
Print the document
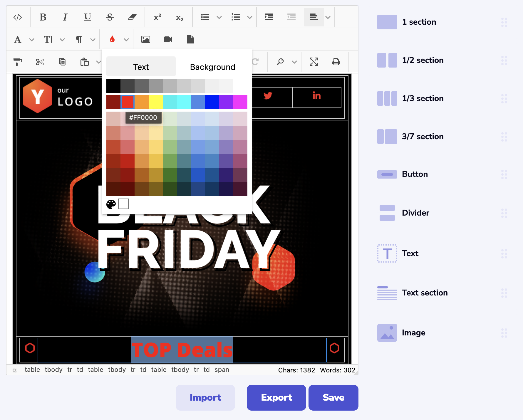point(336,62)
